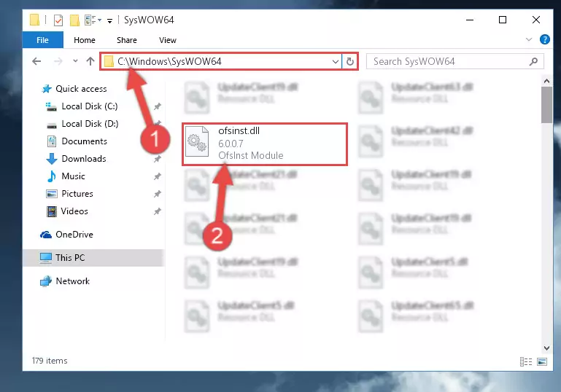Open Music in the sidebar
The image size is (561, 392).
pyautogui.click(x=73, y=176)
